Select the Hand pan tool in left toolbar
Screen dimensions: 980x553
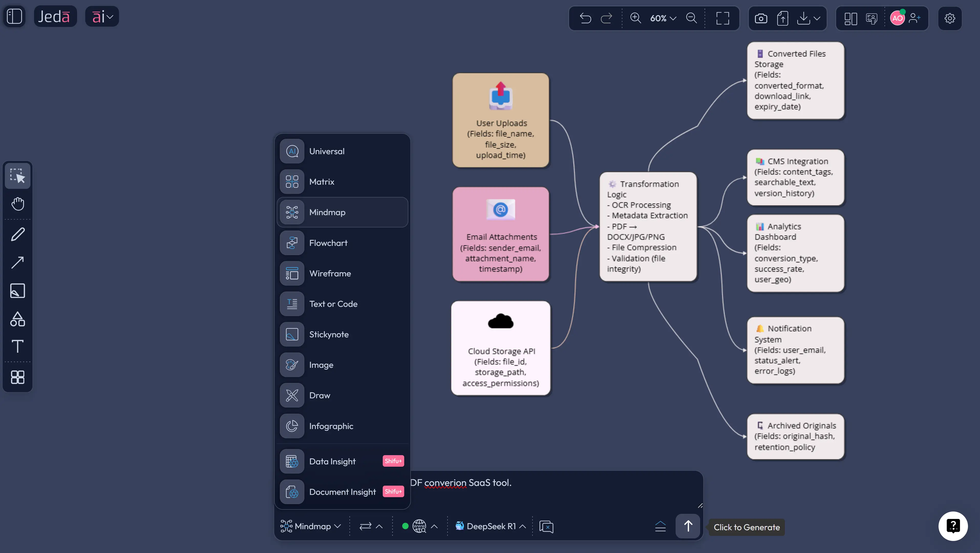pos(17,204)
